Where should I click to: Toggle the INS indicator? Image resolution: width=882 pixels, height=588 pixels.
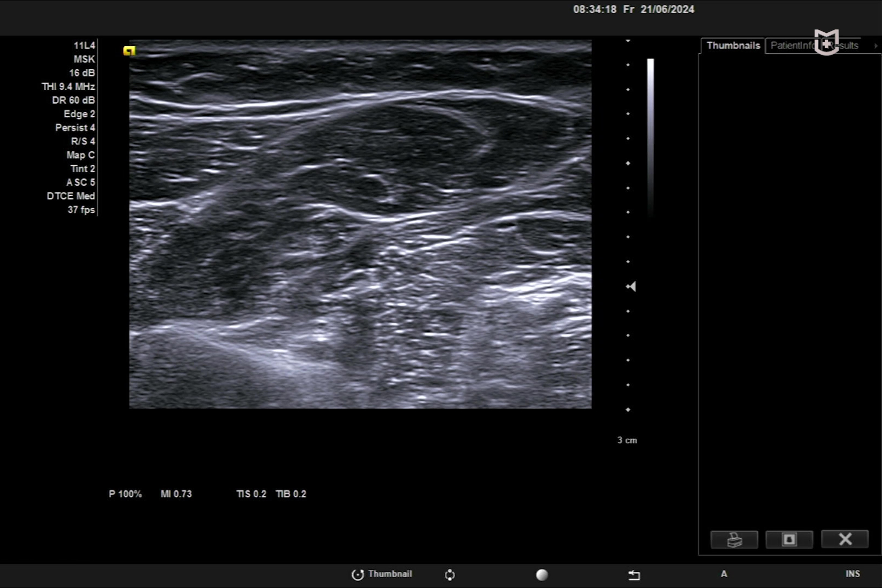coord(852,574)
